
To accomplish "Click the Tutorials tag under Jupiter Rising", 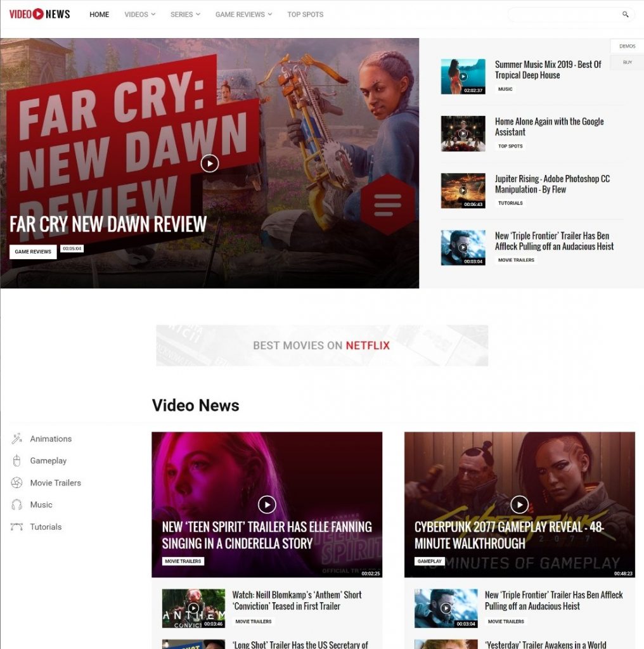I will (510, 203).
